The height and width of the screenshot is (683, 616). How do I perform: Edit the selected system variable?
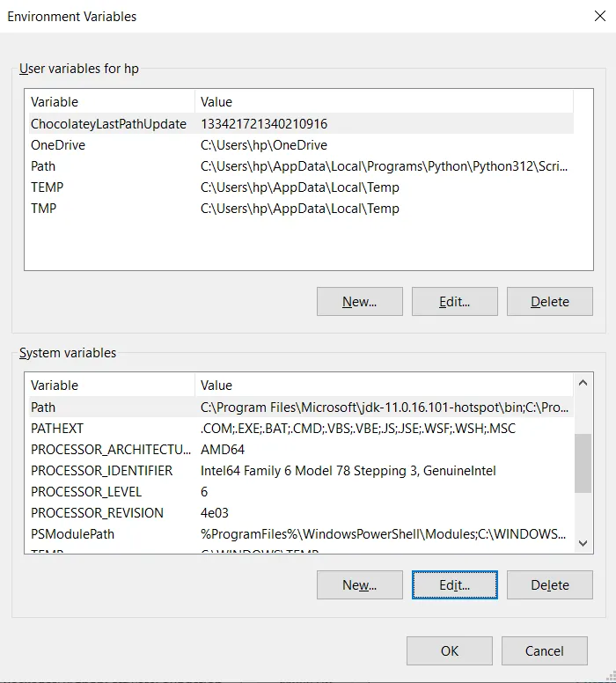coord(454,585)
